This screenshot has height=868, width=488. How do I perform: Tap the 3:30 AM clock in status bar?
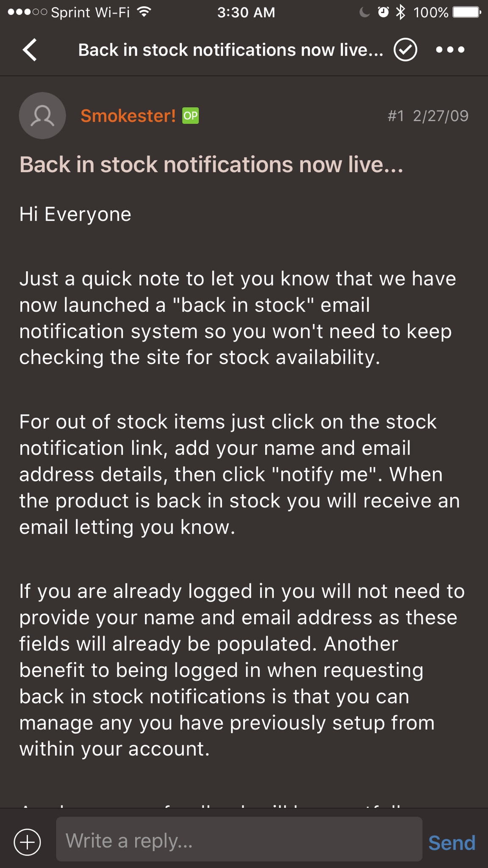pos(246,12)
